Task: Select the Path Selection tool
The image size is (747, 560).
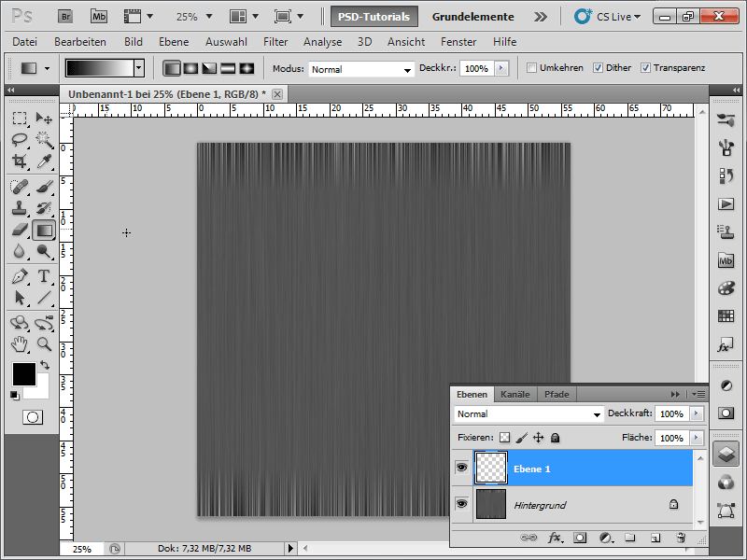Action: [x=20, y=298]
